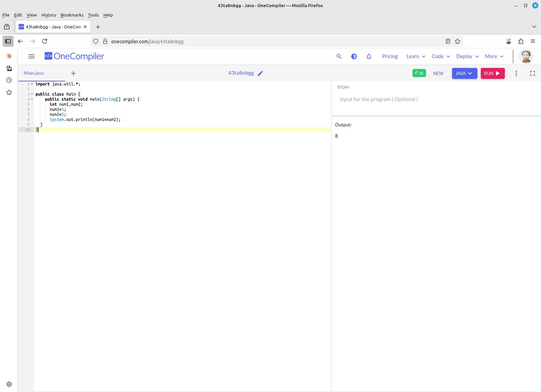Open the Edit menu
The image size is (541, 392).
(x=18, y=15)
